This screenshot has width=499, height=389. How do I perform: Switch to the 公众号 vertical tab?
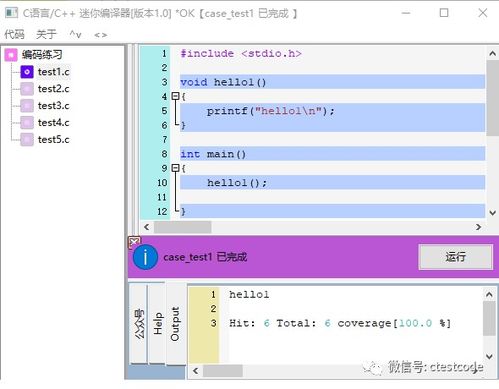coord(139,323)
